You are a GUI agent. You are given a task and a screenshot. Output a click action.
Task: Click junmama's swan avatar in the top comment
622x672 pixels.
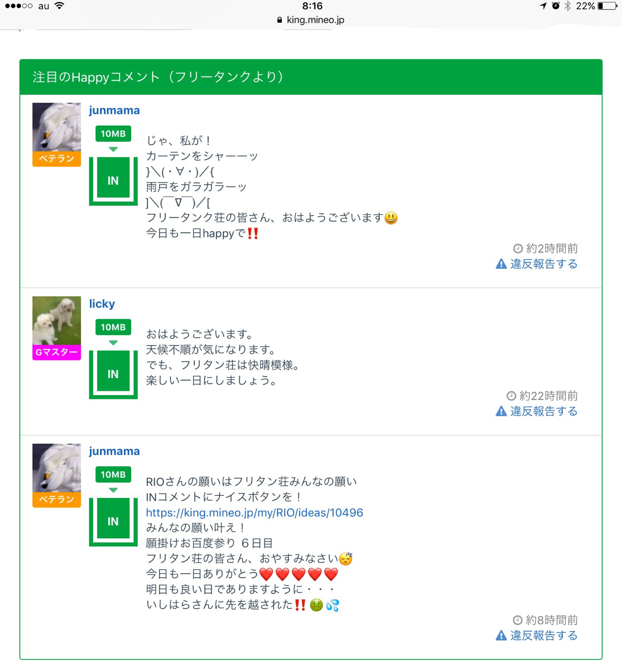pos(56,127)
